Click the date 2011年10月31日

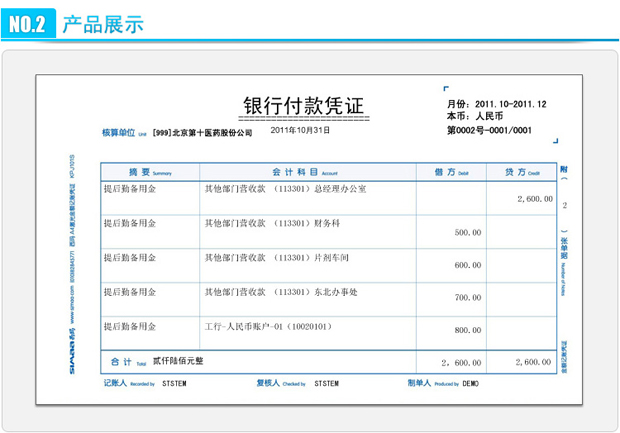pos(300,130)
